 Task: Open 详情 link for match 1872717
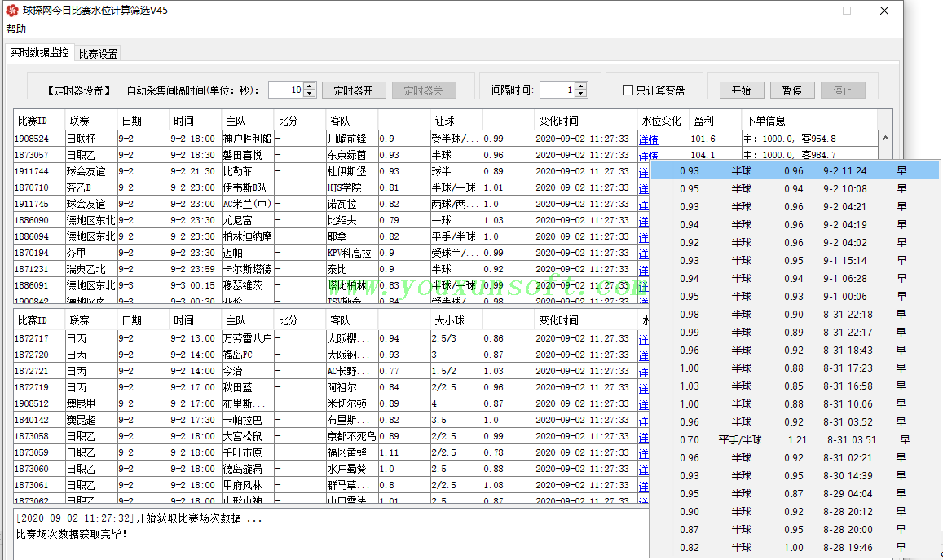tap(644, 339)
